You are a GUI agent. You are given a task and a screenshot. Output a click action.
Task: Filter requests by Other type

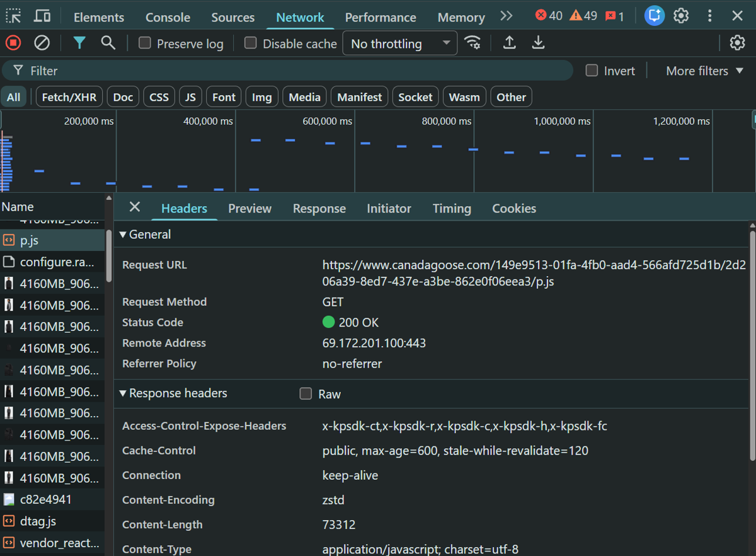click(x=511, y=97)
